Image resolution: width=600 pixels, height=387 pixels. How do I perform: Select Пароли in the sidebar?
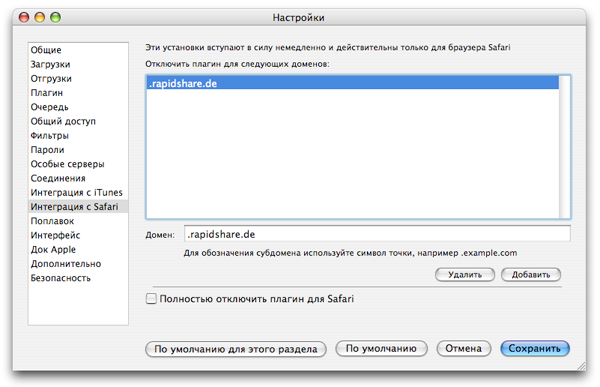tap(78, 150)
